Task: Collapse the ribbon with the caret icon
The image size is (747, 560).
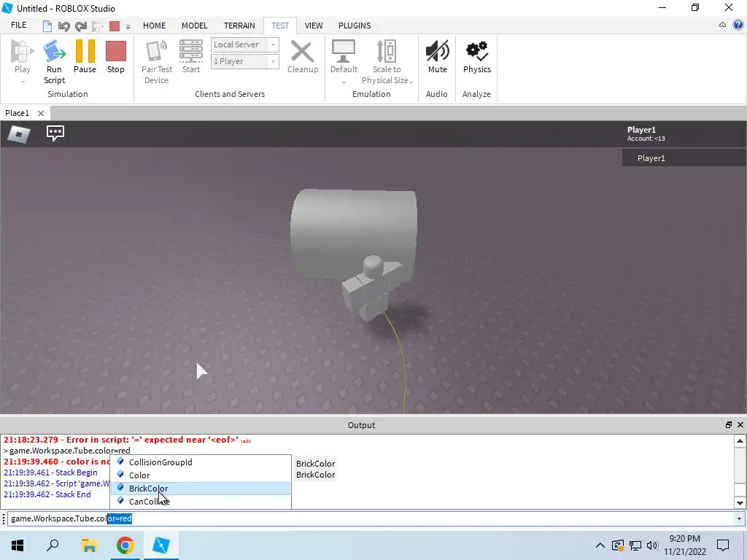Action: (x=722, y=26)
